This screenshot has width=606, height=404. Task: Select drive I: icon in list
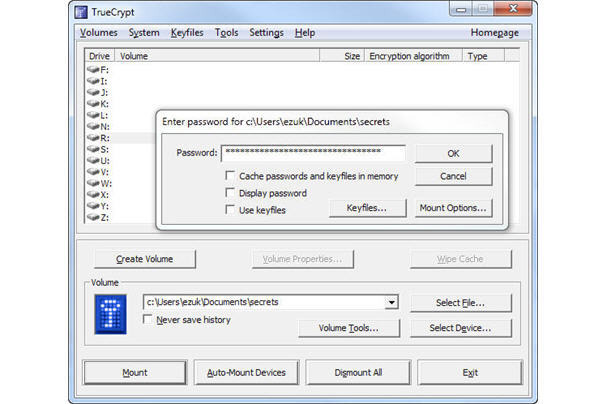click(x=93, y=80)
